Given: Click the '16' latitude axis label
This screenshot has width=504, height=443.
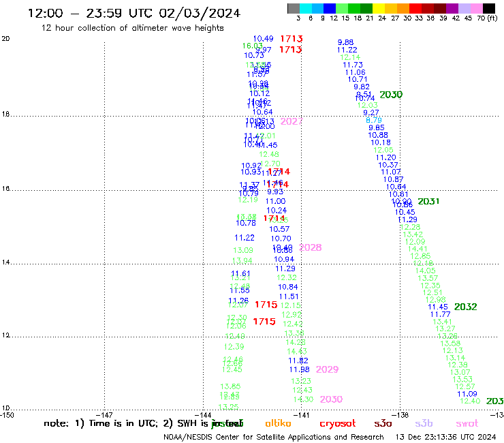Looking at the screenshot, I should (x=5, y=189).
